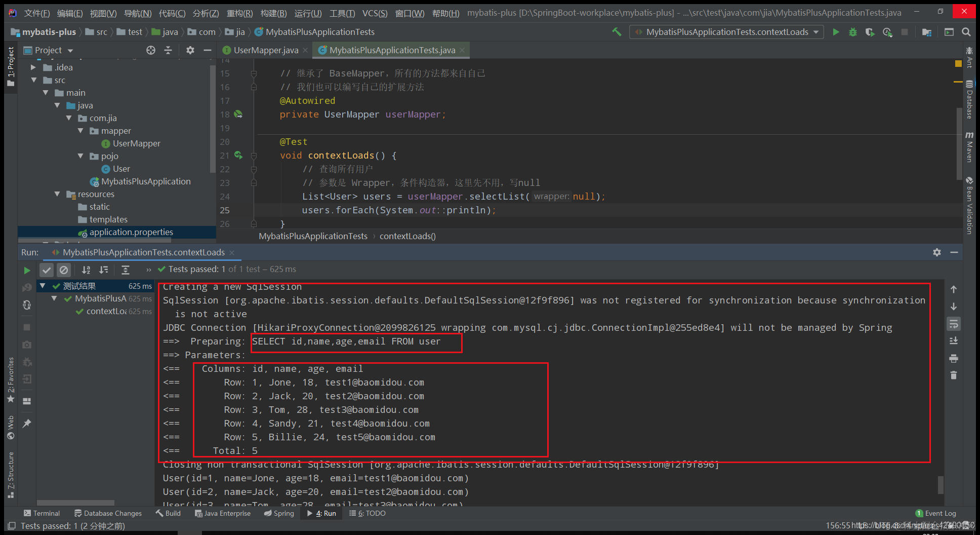
Task: Open the Terminal tool window
Action: click(42, 513)
